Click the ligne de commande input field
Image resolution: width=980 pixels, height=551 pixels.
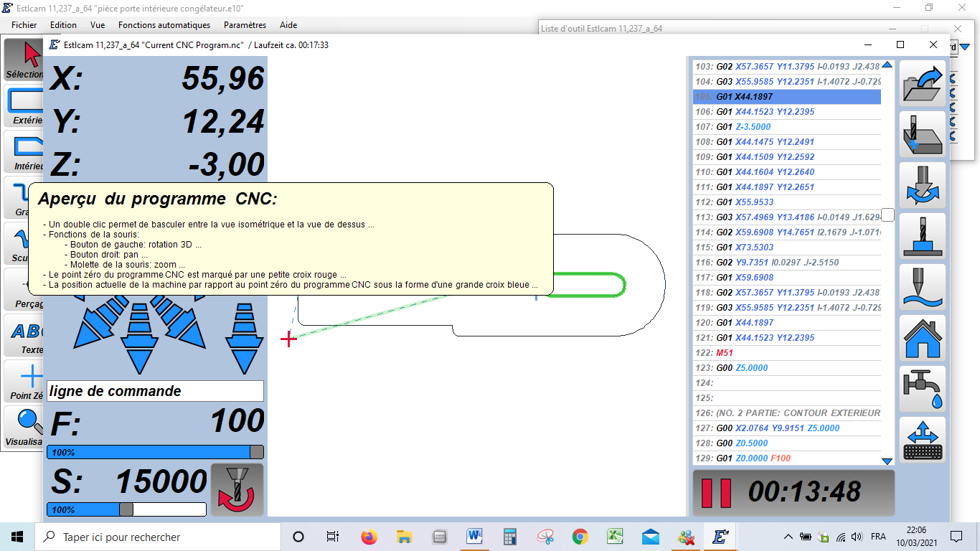155,391
